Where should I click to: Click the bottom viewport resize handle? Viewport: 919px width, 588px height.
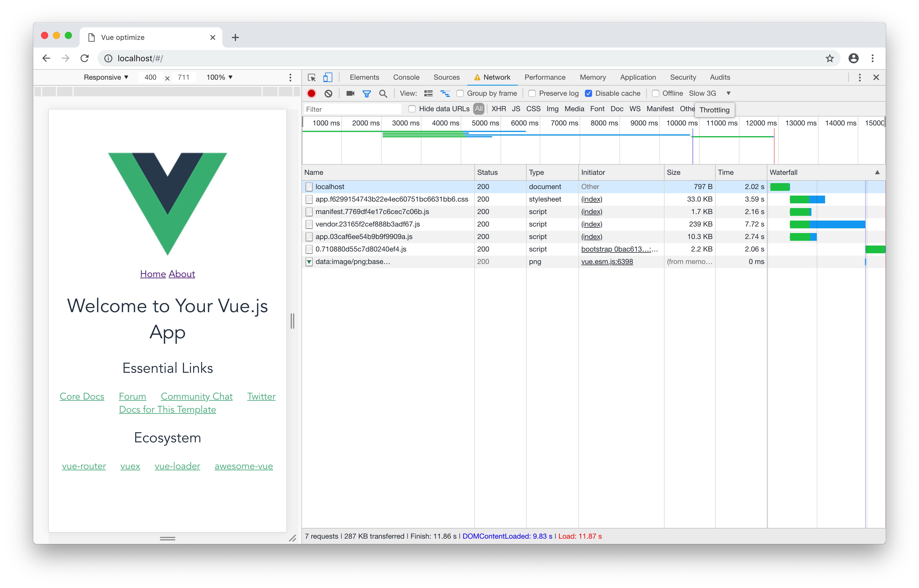click(168, 539)
